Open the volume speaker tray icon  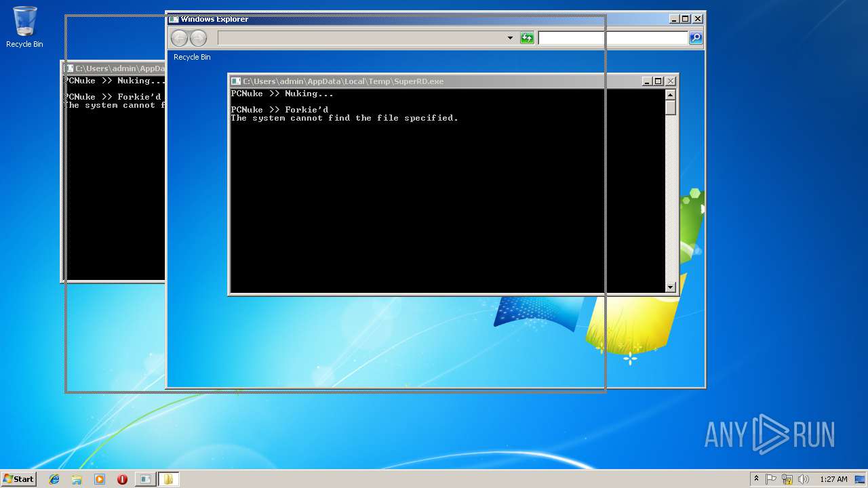pyautogui.click(x=804, y=479)
